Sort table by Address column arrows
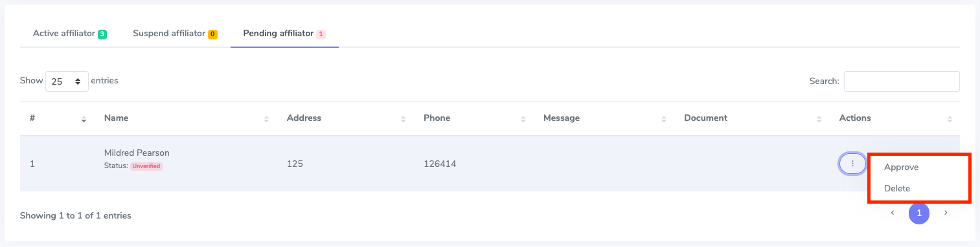This screenshot has height=247, width=980. coord(403,119)
